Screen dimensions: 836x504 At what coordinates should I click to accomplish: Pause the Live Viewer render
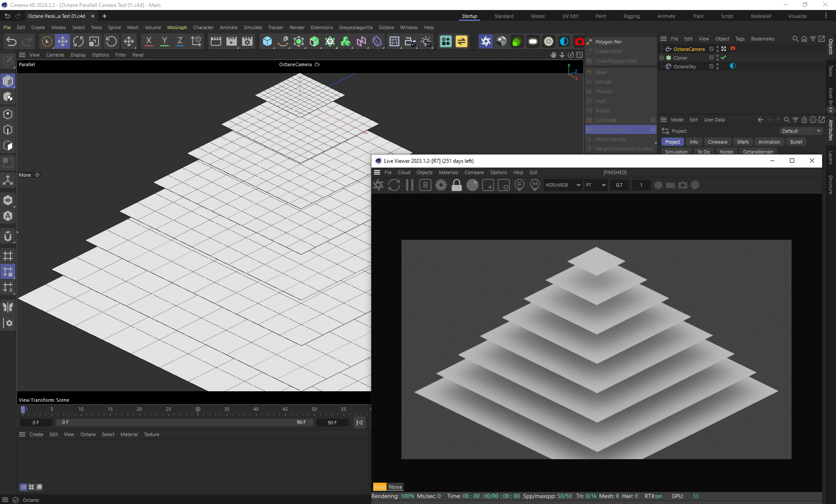tap(410, 185)
